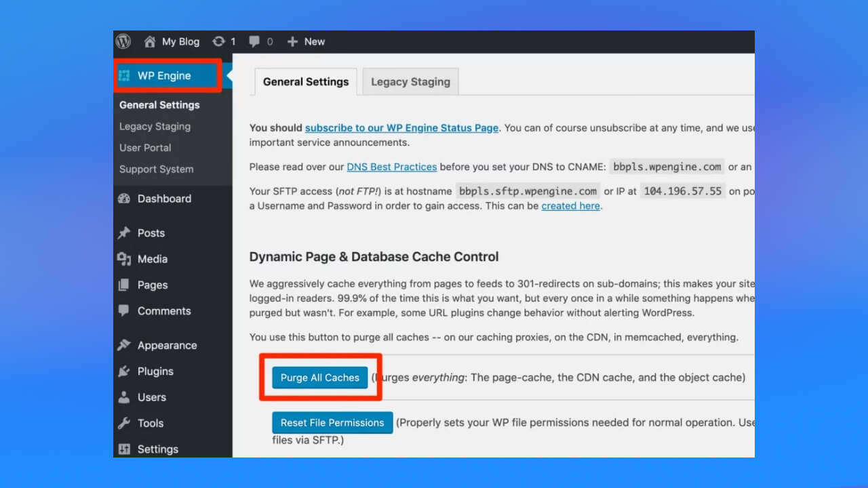Open the comments bubble icon in admin bar
868x488 pixels.
(x=254, y=41)
